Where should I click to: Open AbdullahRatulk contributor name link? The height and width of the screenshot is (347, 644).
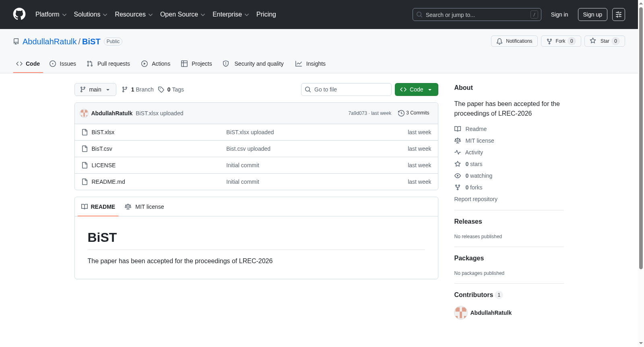pos(491,313)
